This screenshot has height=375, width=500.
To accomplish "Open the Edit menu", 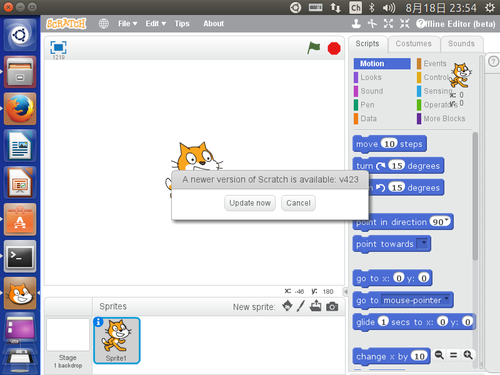I will (x=155, y=24).
